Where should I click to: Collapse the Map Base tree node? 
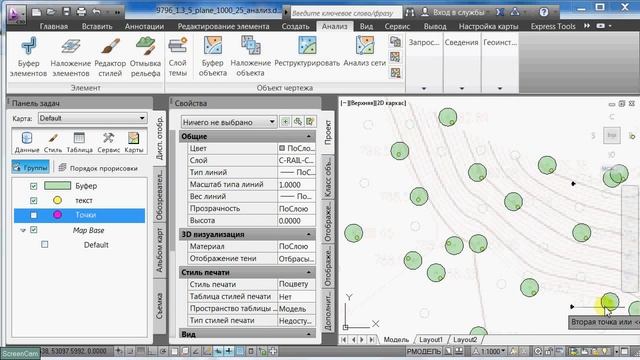(x=23, y=230)
